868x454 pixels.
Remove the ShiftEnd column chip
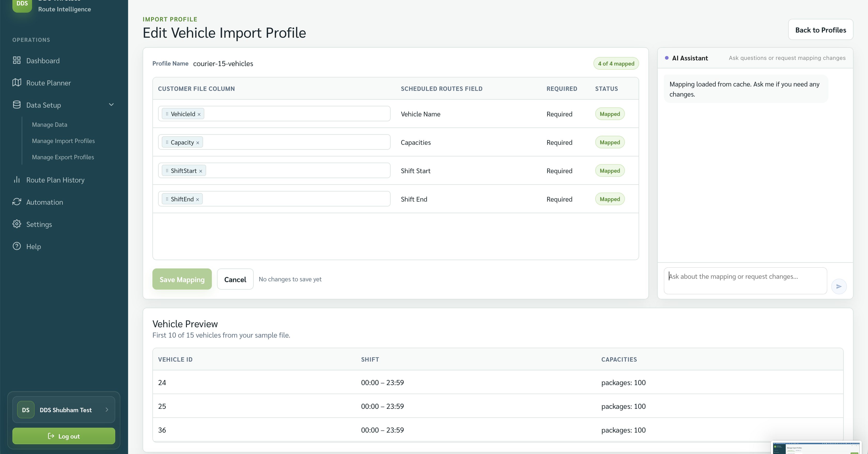[197, 200]
